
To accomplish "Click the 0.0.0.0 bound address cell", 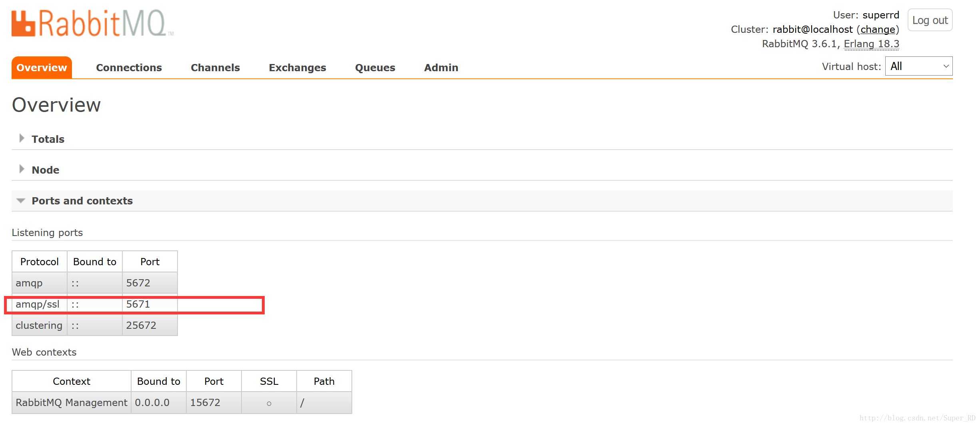I will point(159,402).
